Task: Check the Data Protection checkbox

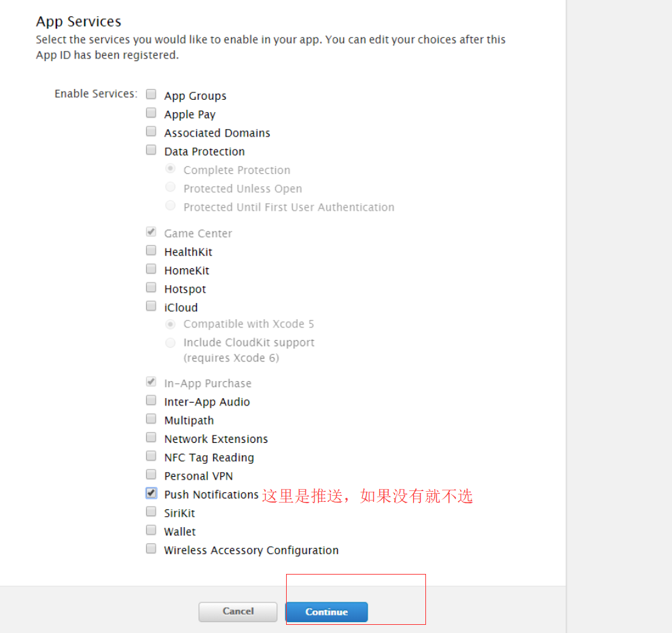Action: [x=151, y=149]
